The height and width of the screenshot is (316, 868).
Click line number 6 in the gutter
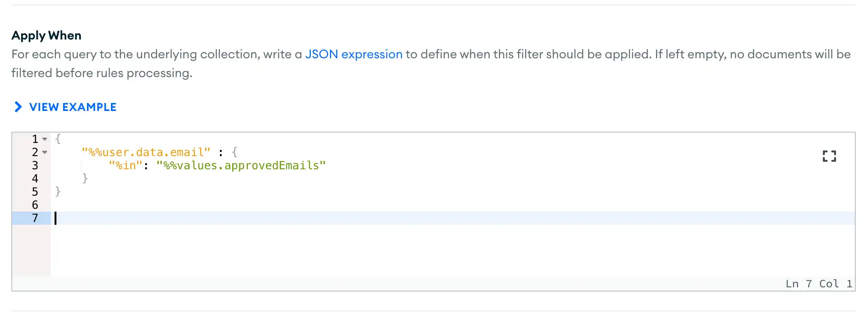pyautogui.click(x=35, y=205)
